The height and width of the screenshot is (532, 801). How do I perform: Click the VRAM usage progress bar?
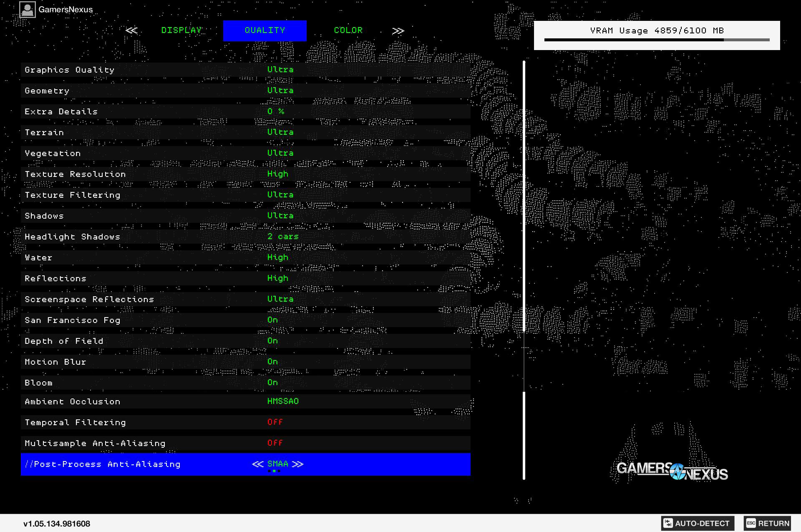[657, 40]
